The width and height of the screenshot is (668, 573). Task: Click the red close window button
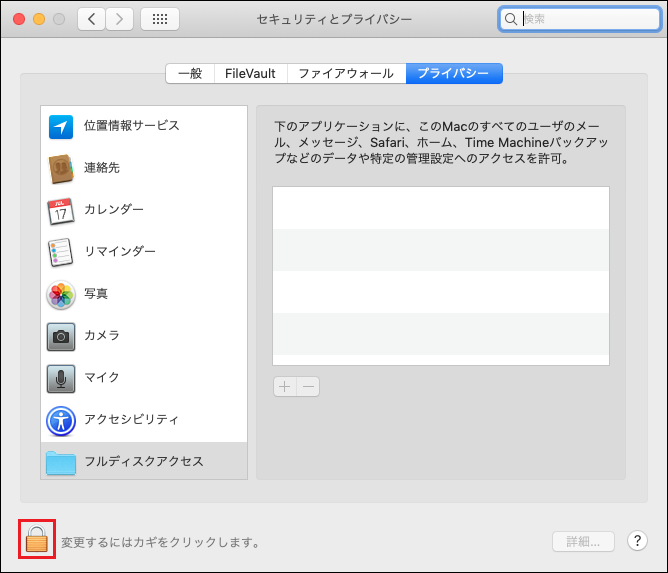tap(19, 19)
